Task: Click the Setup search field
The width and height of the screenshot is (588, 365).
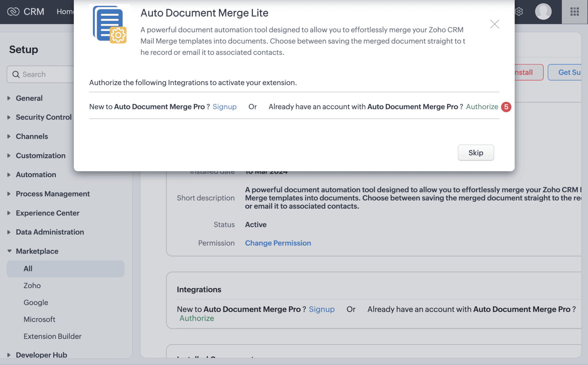Action: coord(40,74)
